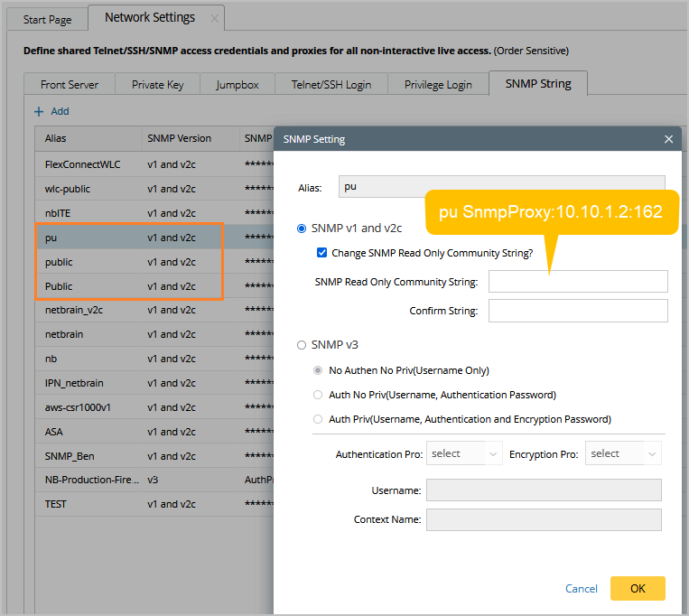Open the Authentication Pro dropdown
689x616 pixels.
click(x=465, y=453)
